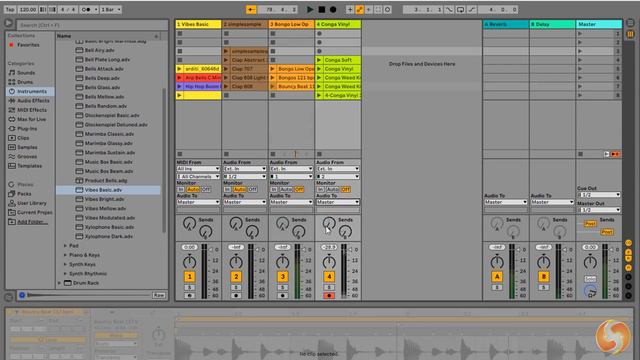Set track 2 monitor to Off

tap(253, 189)
